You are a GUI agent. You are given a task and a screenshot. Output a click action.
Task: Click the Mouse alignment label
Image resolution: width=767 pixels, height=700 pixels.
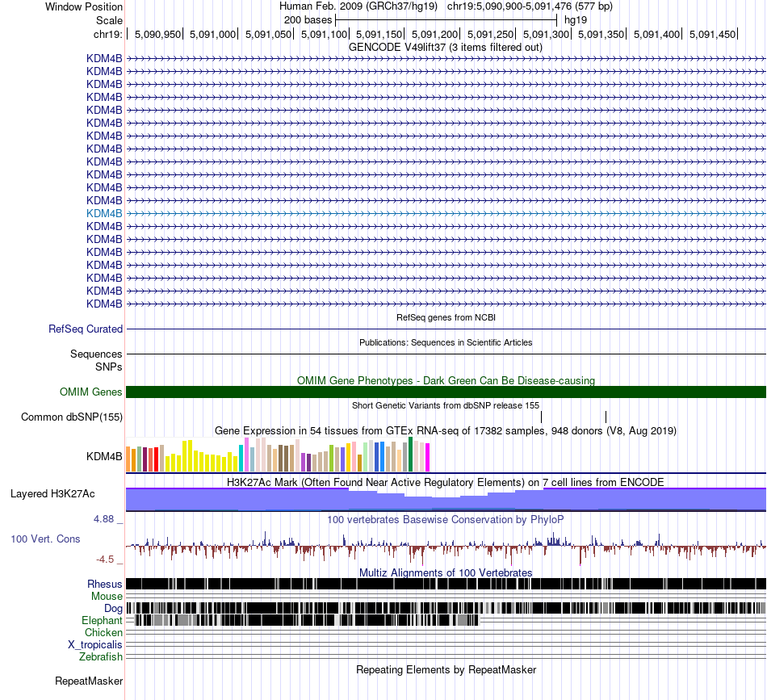click(107, 597)
